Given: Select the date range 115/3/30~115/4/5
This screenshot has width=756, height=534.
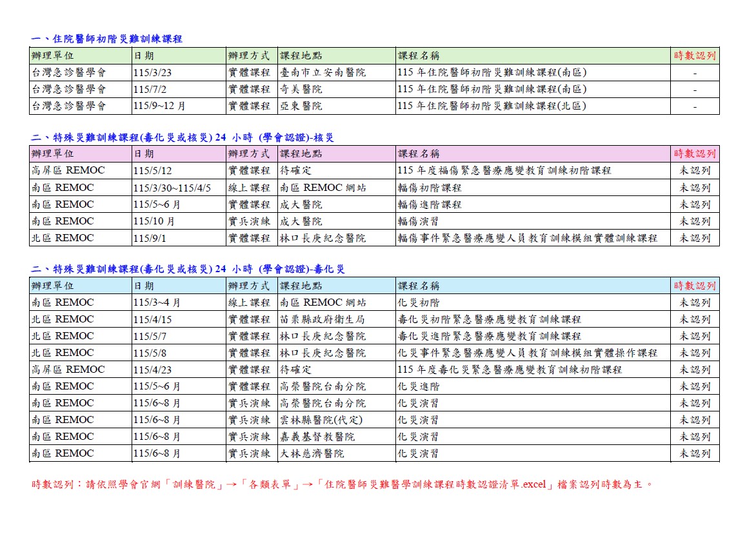Looking at the screenshot, I should (172, 188).
